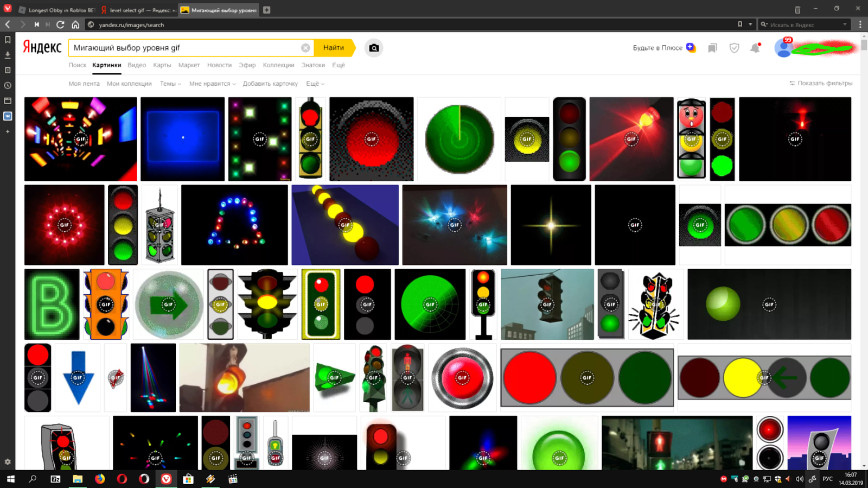Screen dimensions: 868x488
Task: Expand the Темы dropdown
Action: (x=170, y=84)
